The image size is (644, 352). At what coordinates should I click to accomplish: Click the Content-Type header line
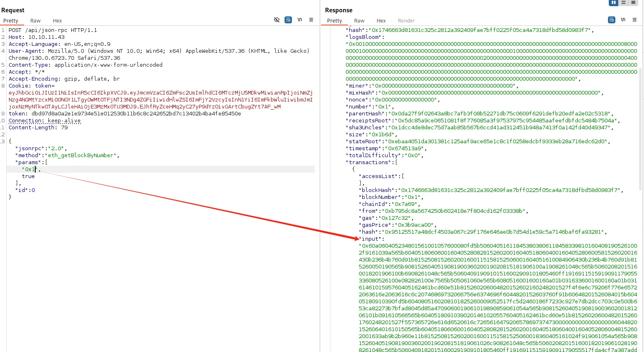86,65
